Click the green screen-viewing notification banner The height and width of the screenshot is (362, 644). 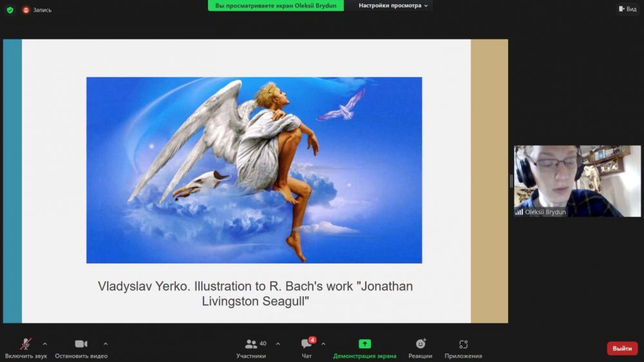(x=276, y=6)
